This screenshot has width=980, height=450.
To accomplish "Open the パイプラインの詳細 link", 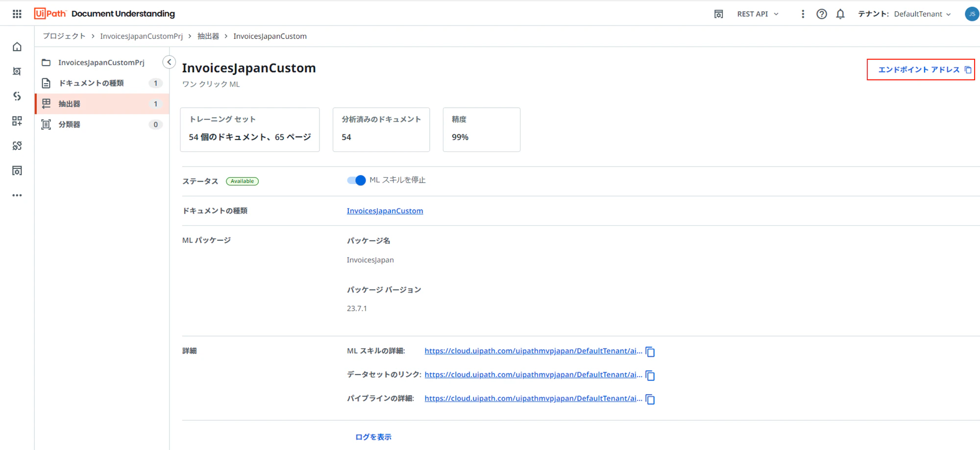I will pos(533,398).
